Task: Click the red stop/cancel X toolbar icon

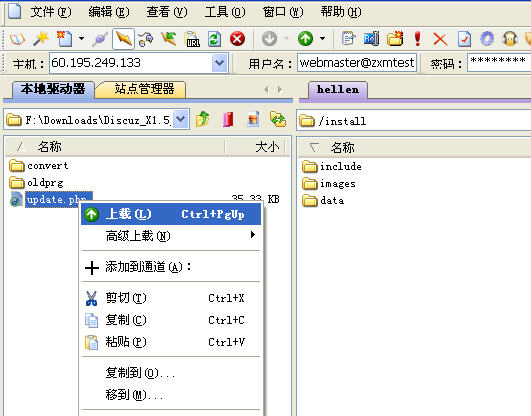Action: [237, 39]
